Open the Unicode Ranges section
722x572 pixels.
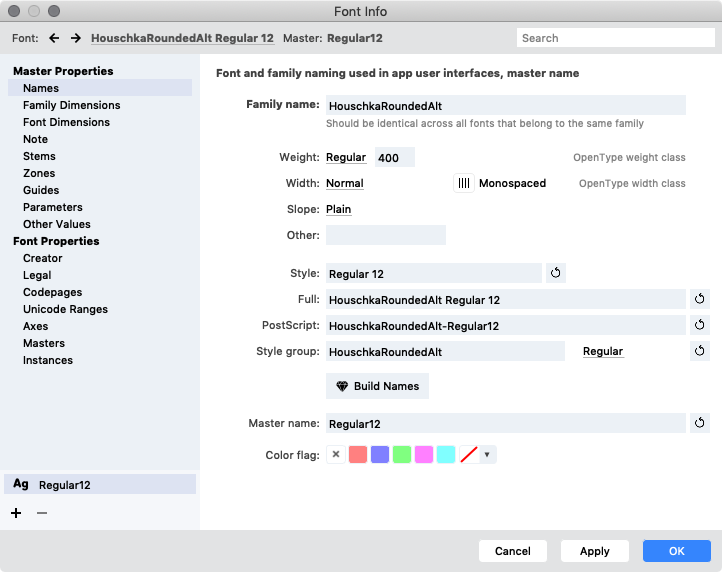[x=65, y=309]
